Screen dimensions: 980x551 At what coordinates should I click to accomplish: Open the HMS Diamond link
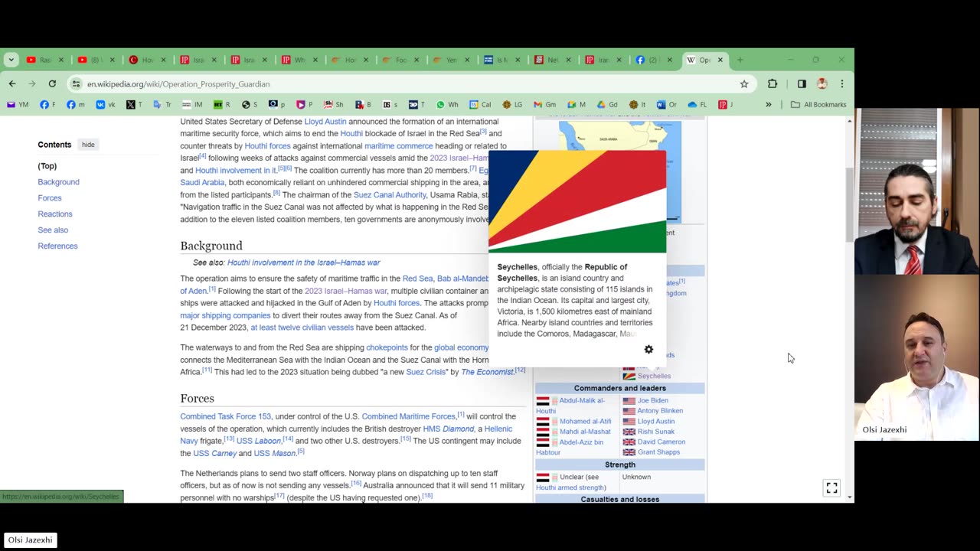click(449, 429)
